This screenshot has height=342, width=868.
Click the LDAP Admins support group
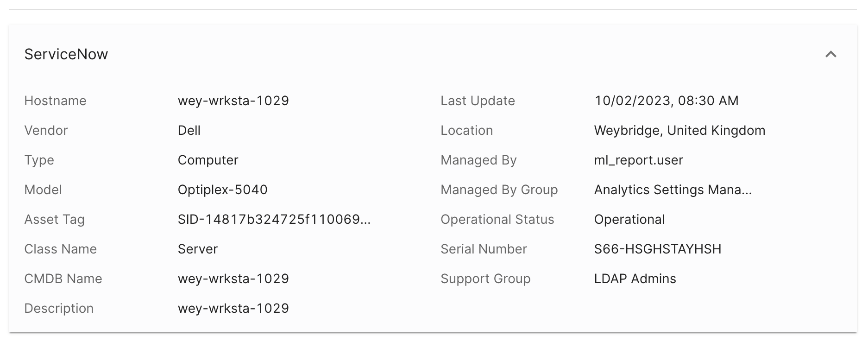click(x=635, y=279)
